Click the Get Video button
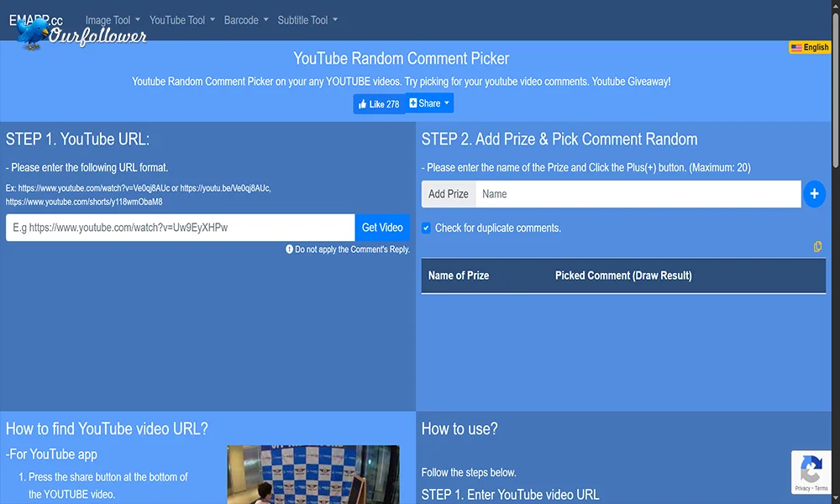 click(382, 228)
